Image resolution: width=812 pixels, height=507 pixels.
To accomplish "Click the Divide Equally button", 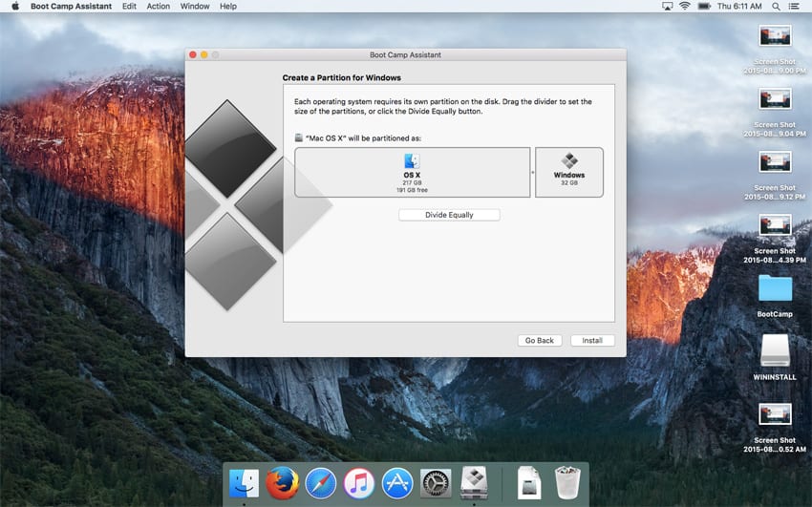I will pyautogui.click(x=449, y=215).
